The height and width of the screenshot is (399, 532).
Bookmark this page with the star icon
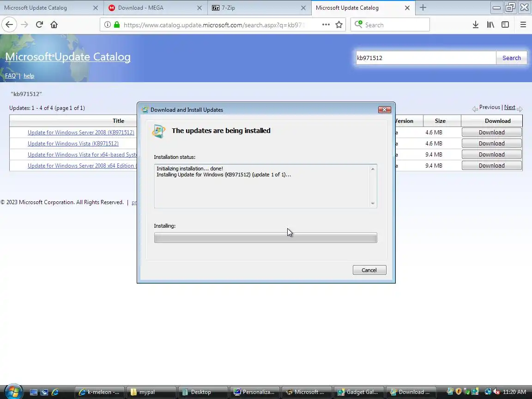tap(339, 24)
